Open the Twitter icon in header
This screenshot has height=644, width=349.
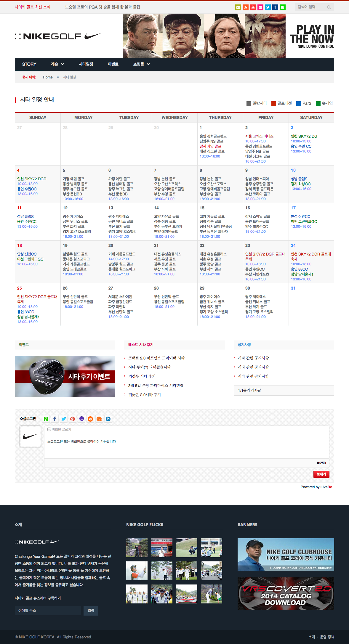click(268, 7)
